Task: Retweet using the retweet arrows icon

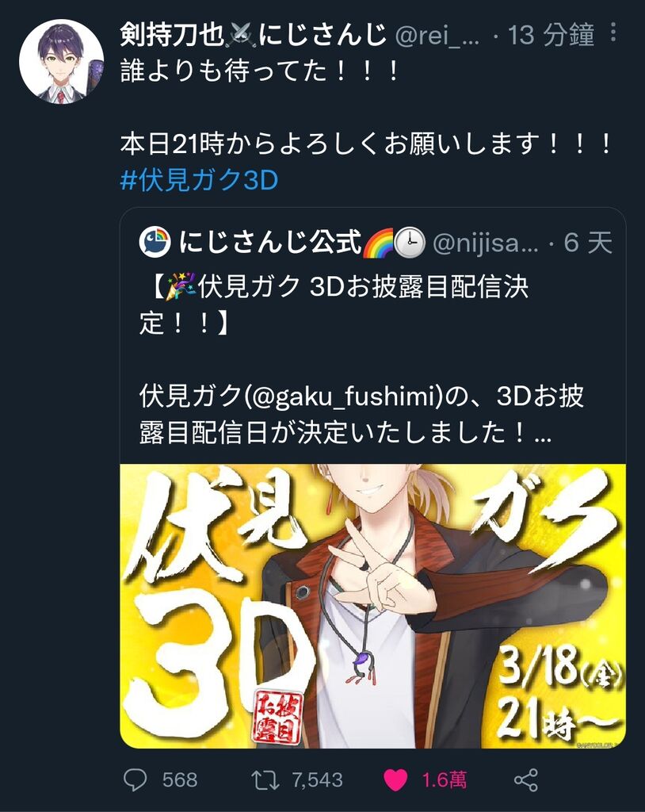Action: pos(265,780)
